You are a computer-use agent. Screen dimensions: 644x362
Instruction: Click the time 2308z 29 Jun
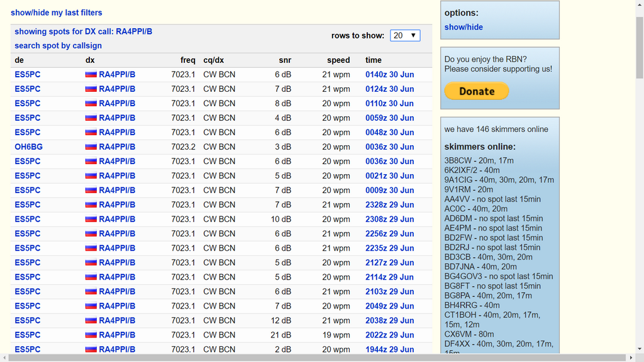[390, 219]
